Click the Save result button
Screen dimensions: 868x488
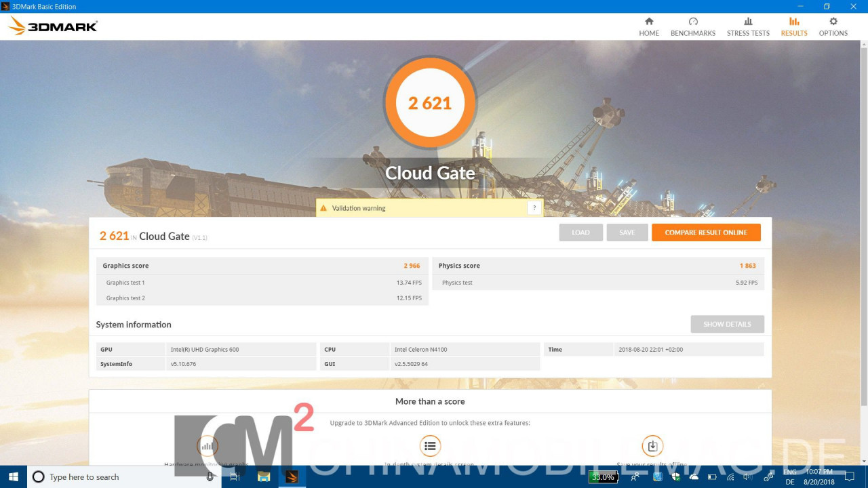627,232
